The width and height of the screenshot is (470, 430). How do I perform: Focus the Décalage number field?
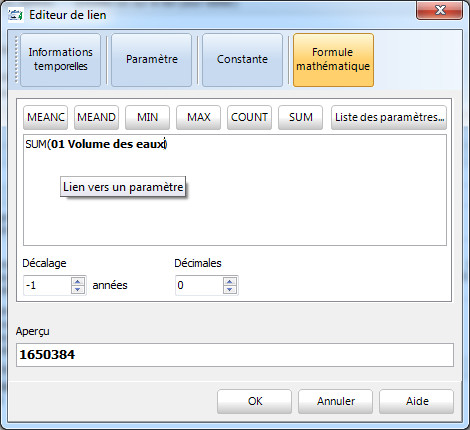[47, 285]
